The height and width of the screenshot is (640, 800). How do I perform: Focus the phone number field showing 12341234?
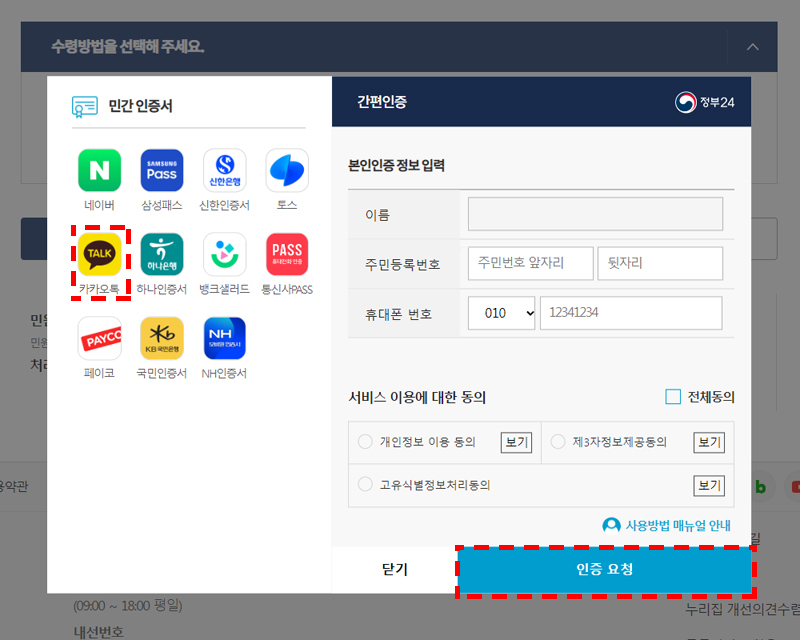[x=631, y=313]
